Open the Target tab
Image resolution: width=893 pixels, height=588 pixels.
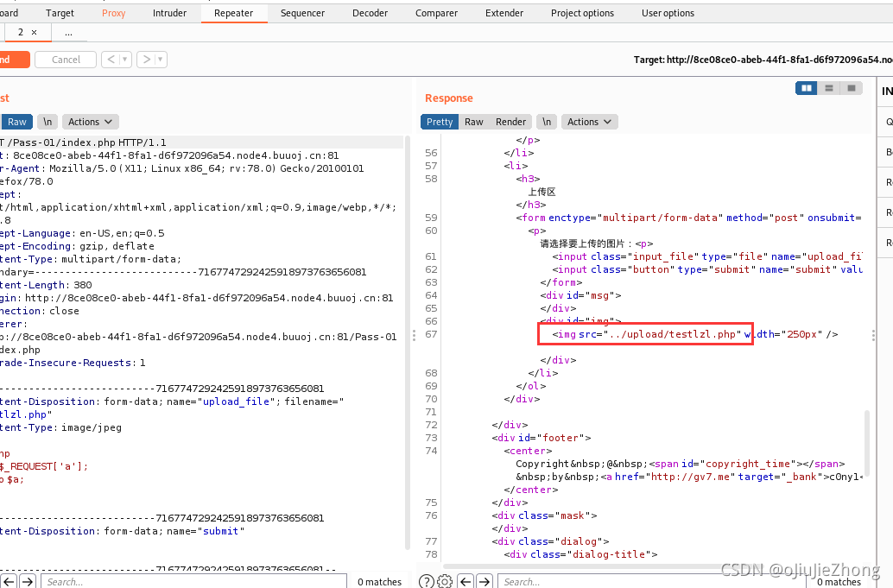(x=60, y=13)
